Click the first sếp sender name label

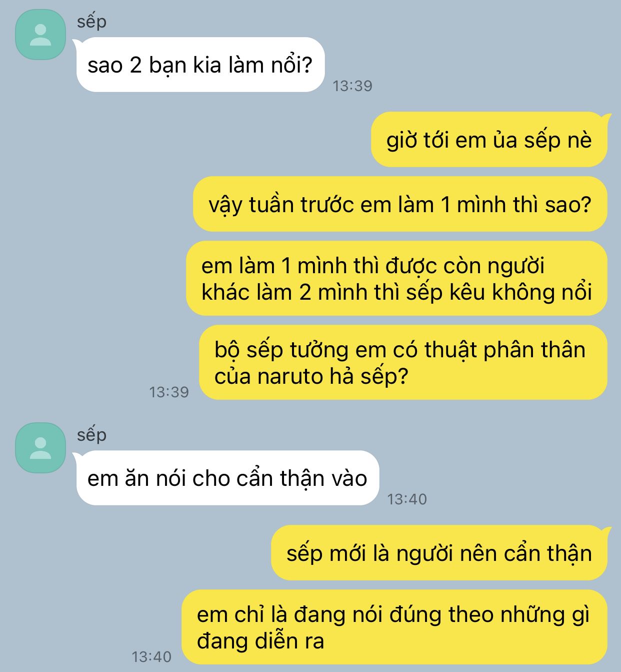click(x=91, y=22)
